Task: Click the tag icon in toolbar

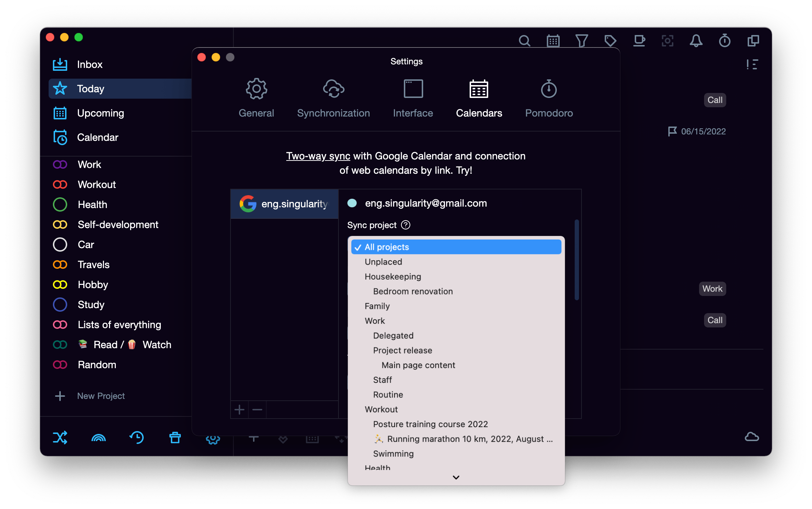Action: (x=610, y=41)
